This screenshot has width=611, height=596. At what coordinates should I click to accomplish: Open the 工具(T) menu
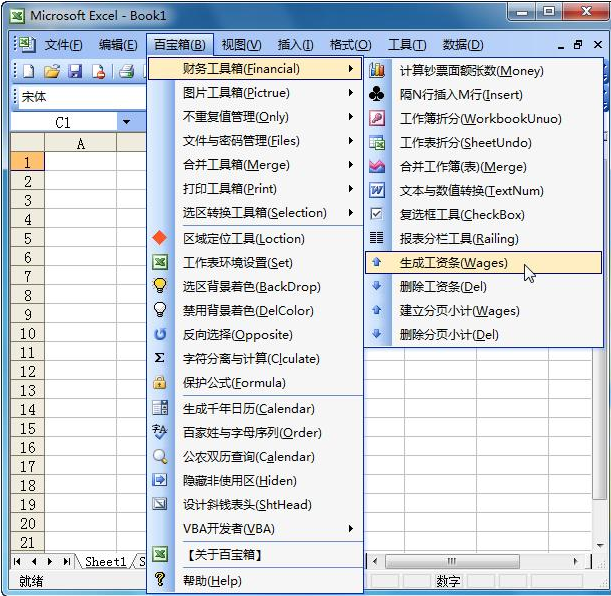tap(407, 45)
